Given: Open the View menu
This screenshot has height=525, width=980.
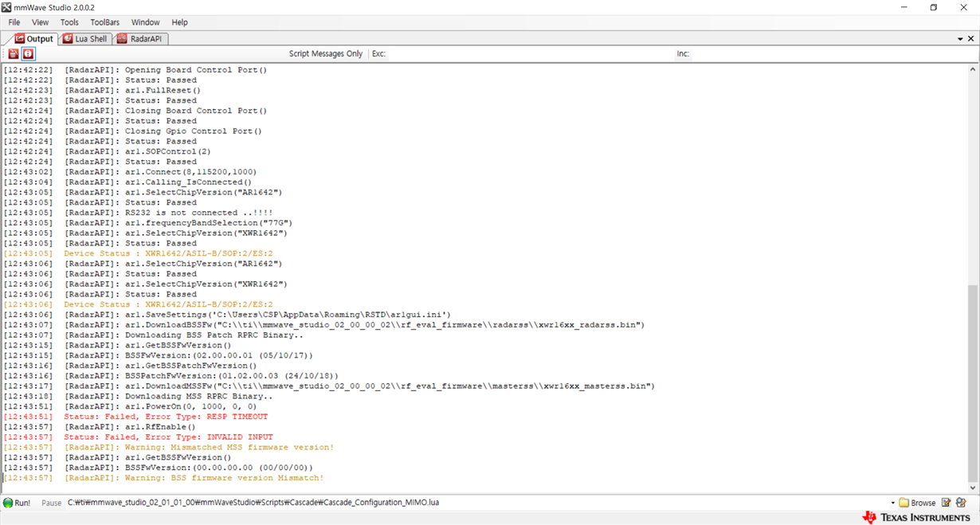Looking at the screenshot, I should coord(40,22).
